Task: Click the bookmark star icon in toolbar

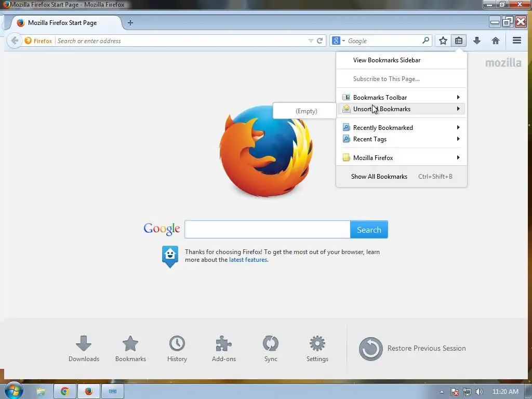Action: (443, 41)
